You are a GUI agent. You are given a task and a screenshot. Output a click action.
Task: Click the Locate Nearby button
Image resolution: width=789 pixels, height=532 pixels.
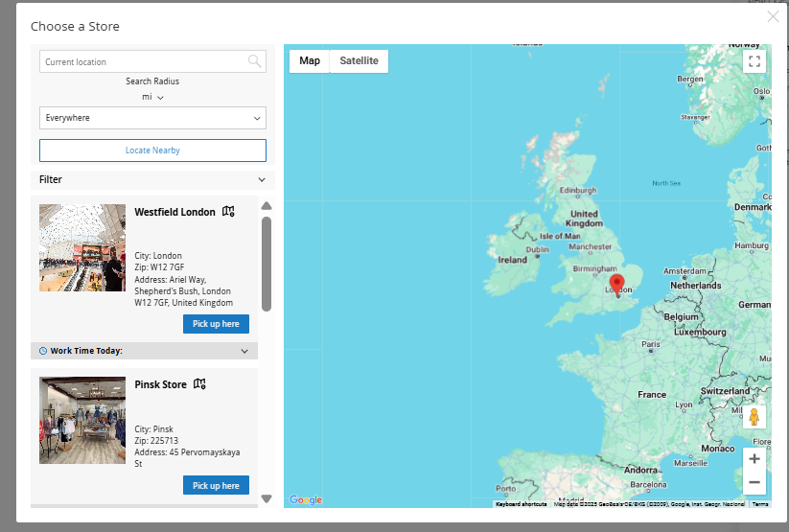coord(152,150)
